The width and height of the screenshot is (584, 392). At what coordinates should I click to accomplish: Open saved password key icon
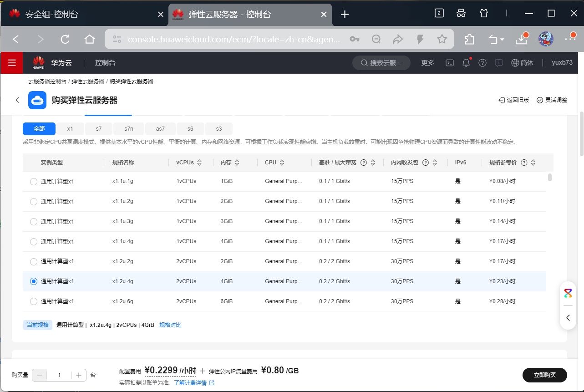coord(355,39)
